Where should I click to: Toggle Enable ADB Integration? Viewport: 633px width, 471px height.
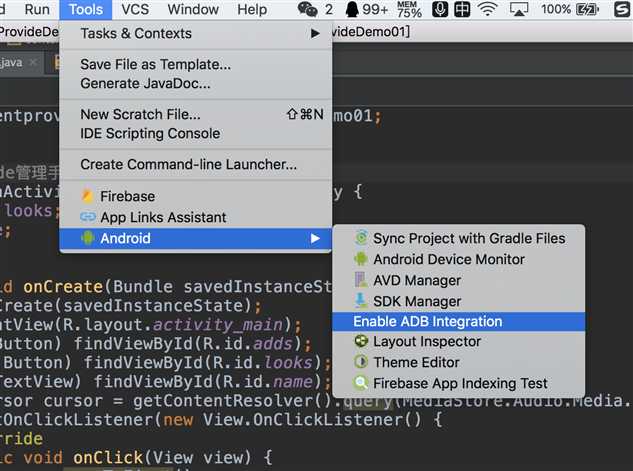point(459,322)
